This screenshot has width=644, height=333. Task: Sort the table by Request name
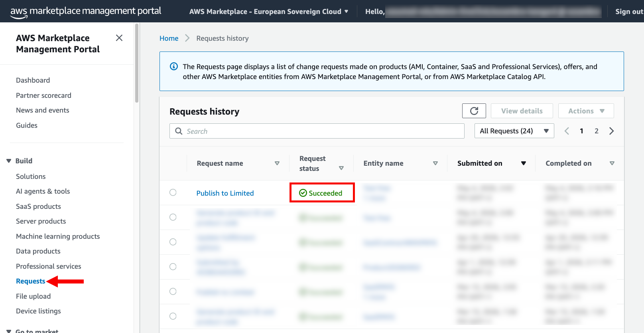[277, 163]
